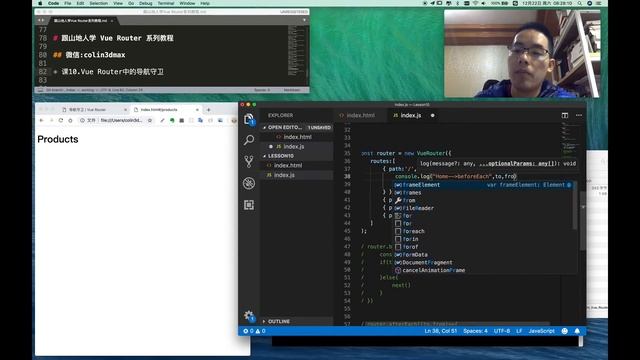The image size is (640, 360).
Task: Open the Search view in VS Code
Action: tap(249, 140)
